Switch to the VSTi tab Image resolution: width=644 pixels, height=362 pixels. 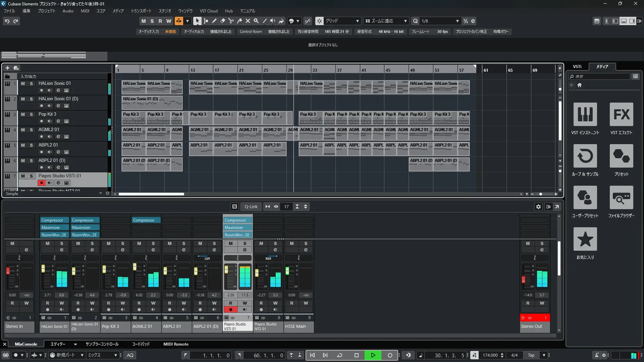[577, 67]
